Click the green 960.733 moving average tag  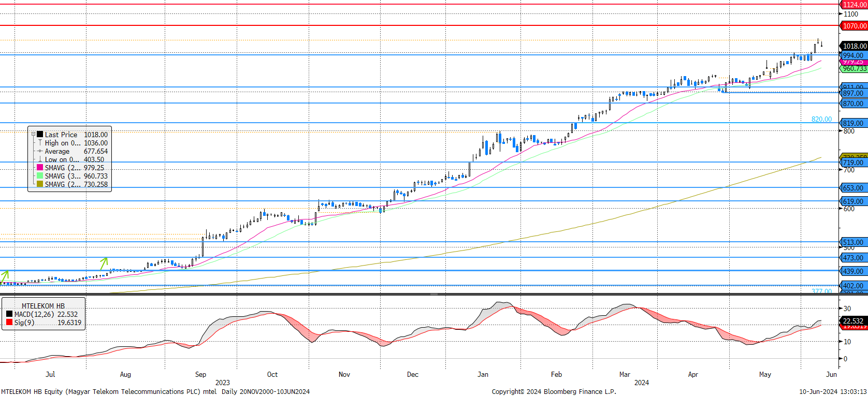click(x=853, y=68)
